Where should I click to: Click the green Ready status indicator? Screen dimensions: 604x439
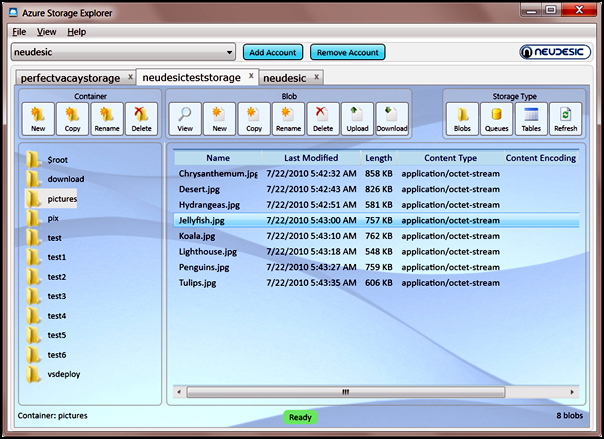pyautogui.click(x=300, y=417)
